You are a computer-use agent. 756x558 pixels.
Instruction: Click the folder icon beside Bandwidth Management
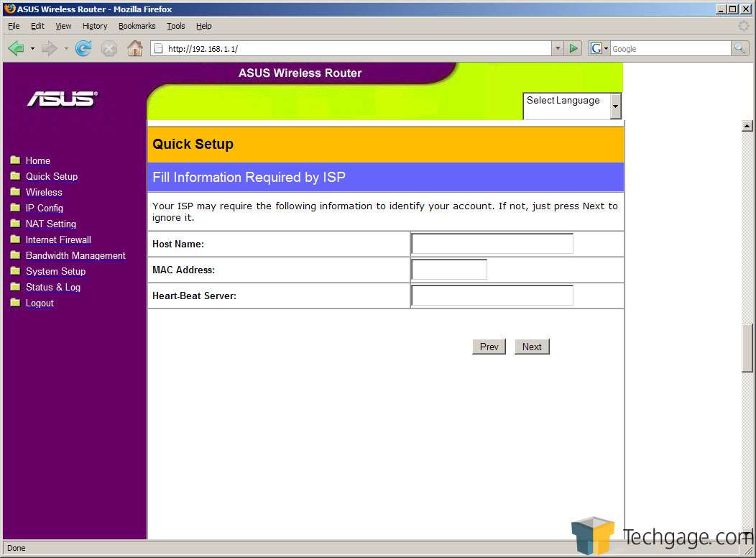point(15,255)
